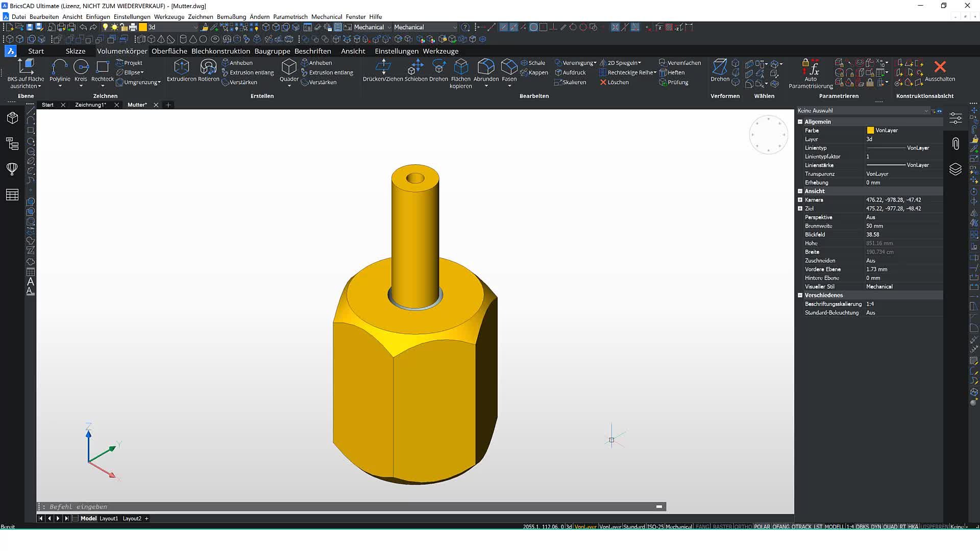Click the help question mark icon
980x551 pixels.
click(465, 27)
